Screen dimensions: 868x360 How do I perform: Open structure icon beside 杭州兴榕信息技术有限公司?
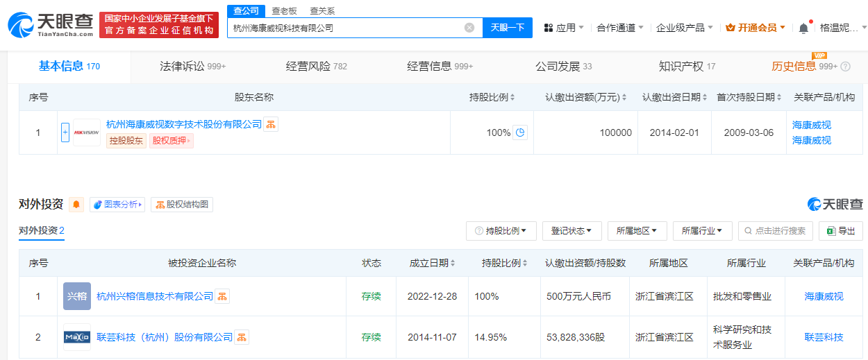coord(222,296)
